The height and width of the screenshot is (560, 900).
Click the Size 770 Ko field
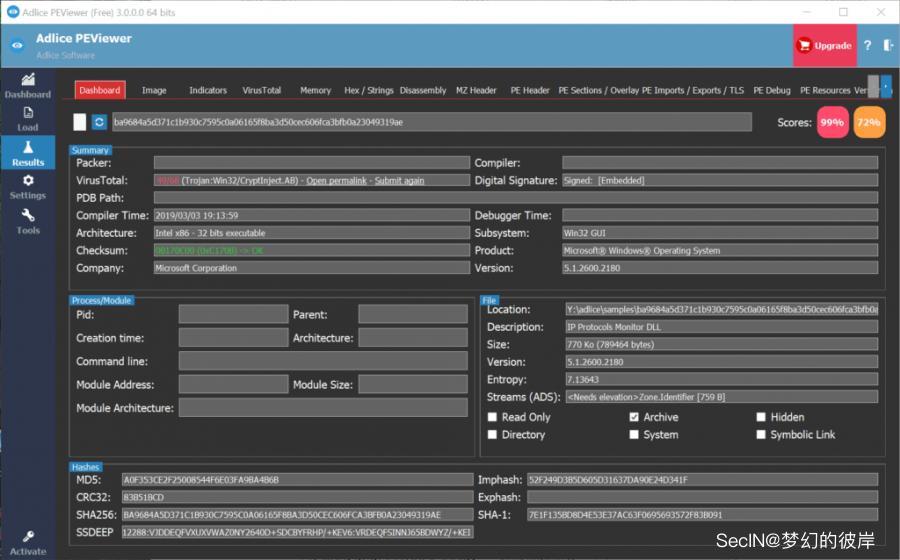[721, 344]
